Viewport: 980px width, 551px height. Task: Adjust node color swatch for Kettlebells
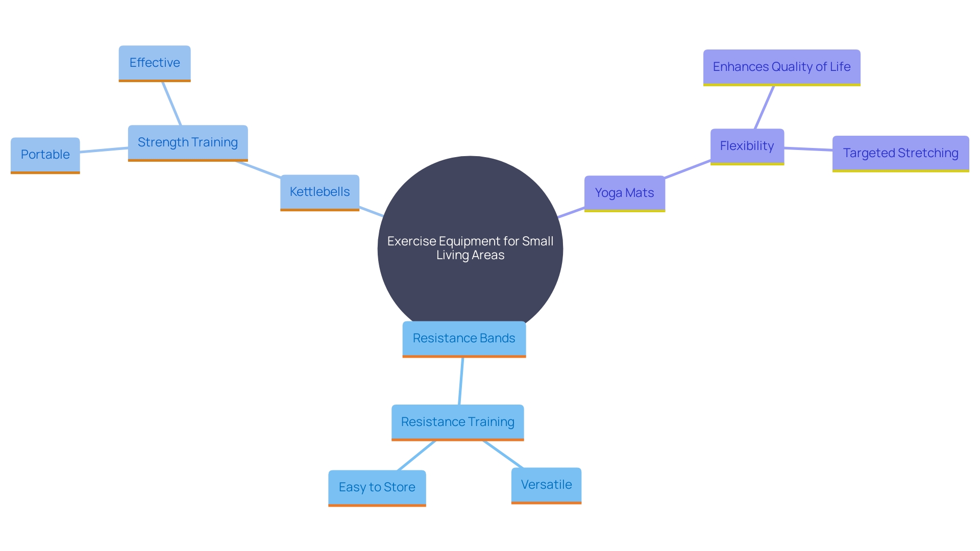320,210
